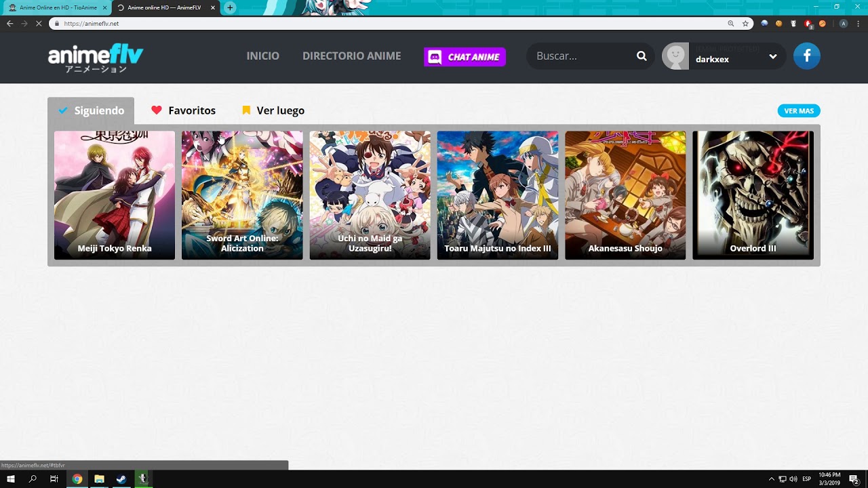This screenshot has height=488, width=868.
Task: Show hidden system tray icons
Action: pos(771,479)
